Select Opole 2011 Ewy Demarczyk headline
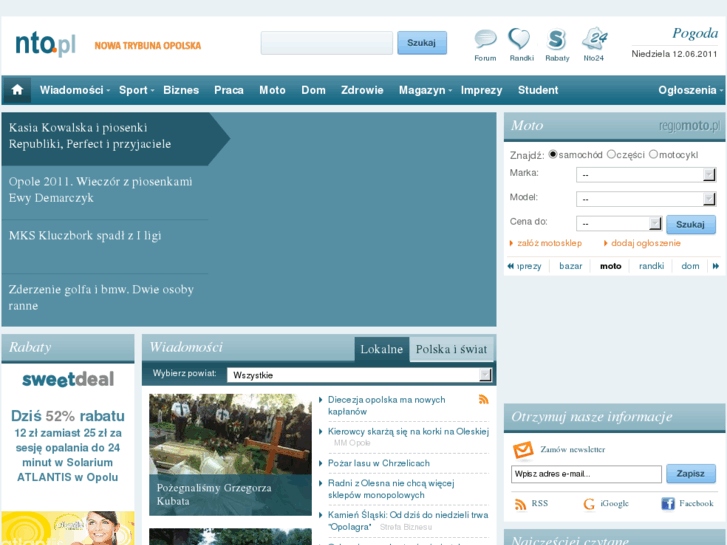The width and height of the screenshot is (727, 545). (100, 190)
